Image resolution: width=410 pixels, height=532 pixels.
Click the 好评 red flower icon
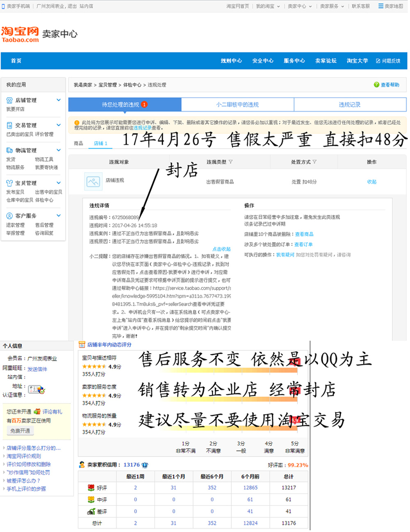tap(91, 488)
